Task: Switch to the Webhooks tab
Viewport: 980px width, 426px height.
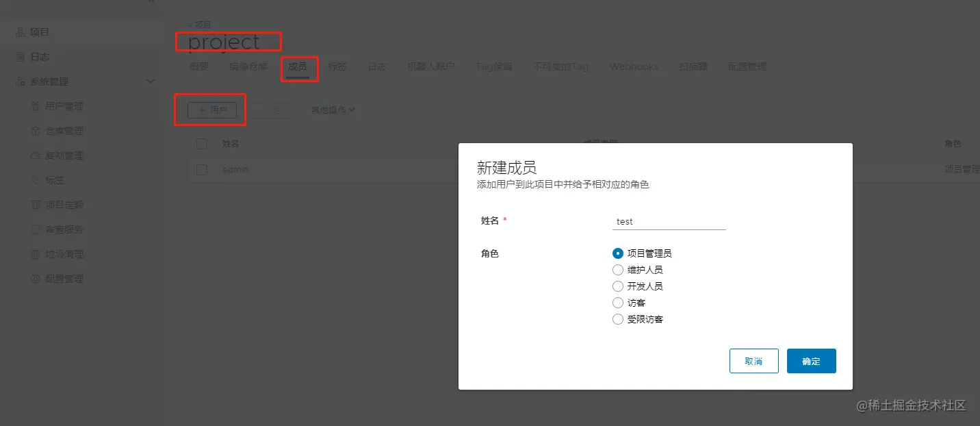Action: pos(634,66)
